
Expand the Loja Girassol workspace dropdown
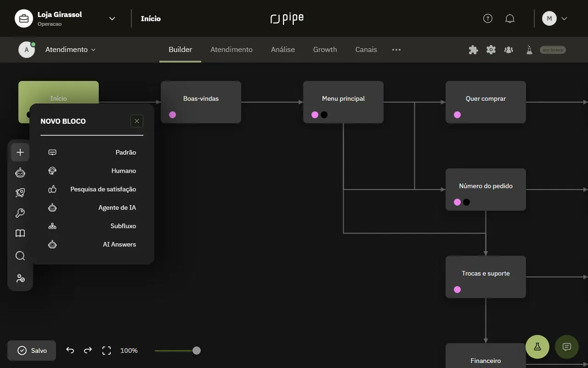pos(112,18)
